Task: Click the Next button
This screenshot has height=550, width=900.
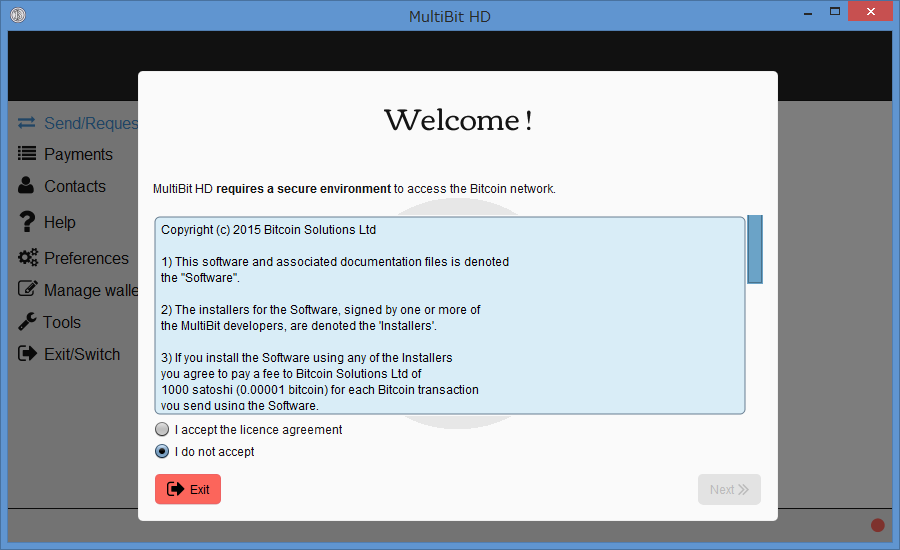Action: pyautogui.click(x=729, y=489)
